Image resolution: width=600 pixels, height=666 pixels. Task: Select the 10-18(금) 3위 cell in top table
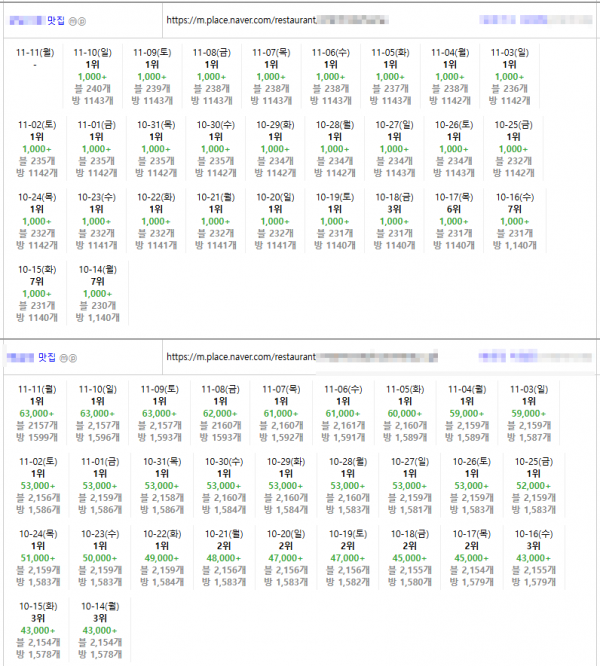[x=394, y=219]
